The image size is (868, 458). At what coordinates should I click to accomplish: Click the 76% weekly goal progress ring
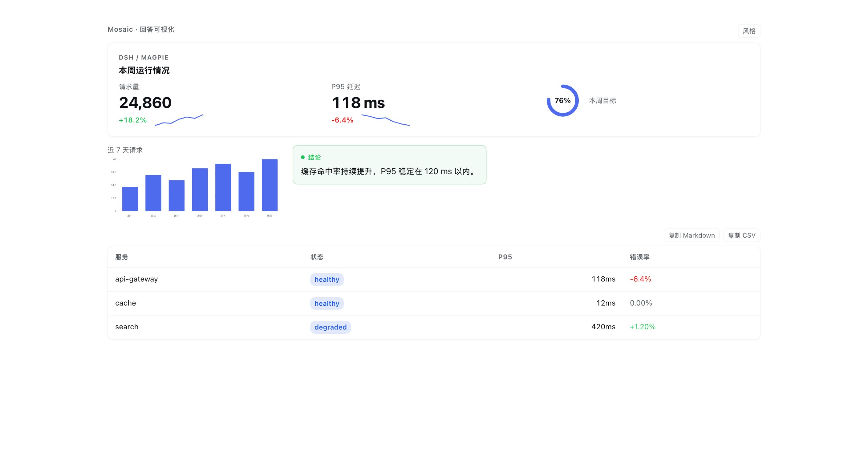click(562, 100)
